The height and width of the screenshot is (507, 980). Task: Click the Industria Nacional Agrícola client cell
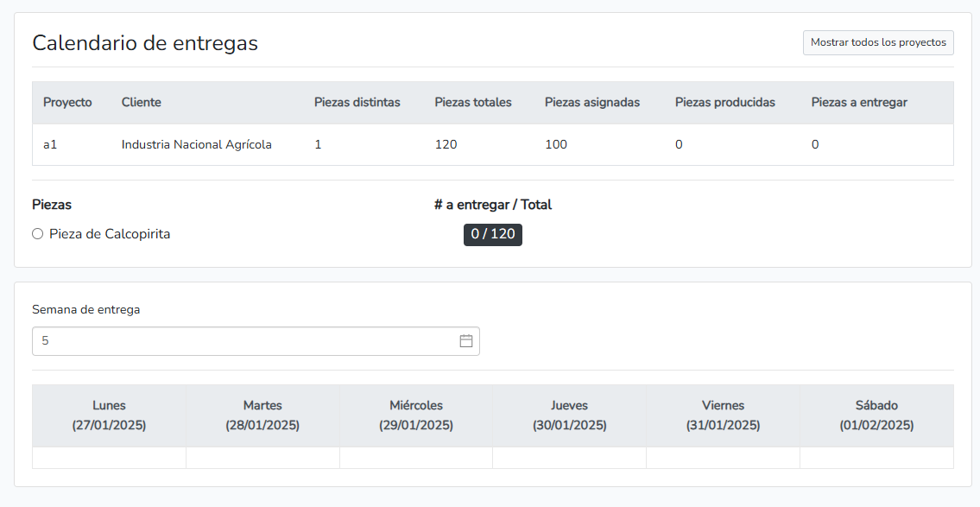point(197,145)
